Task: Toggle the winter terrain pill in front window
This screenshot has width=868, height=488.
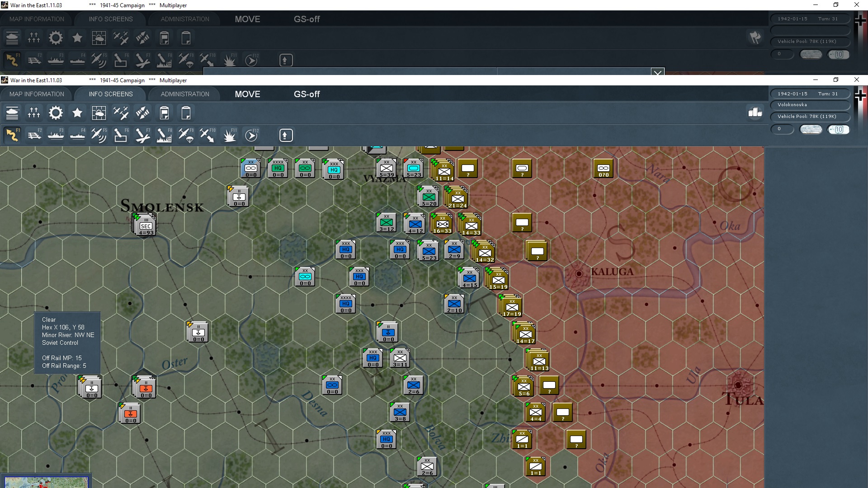Action: click(x=811, y=130)
